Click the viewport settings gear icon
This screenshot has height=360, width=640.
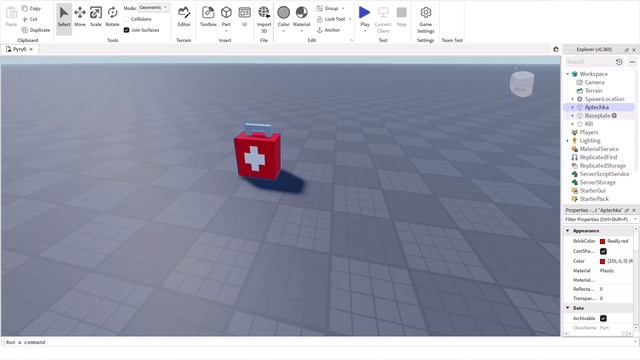pyautogui.click(x=556, y=49)
